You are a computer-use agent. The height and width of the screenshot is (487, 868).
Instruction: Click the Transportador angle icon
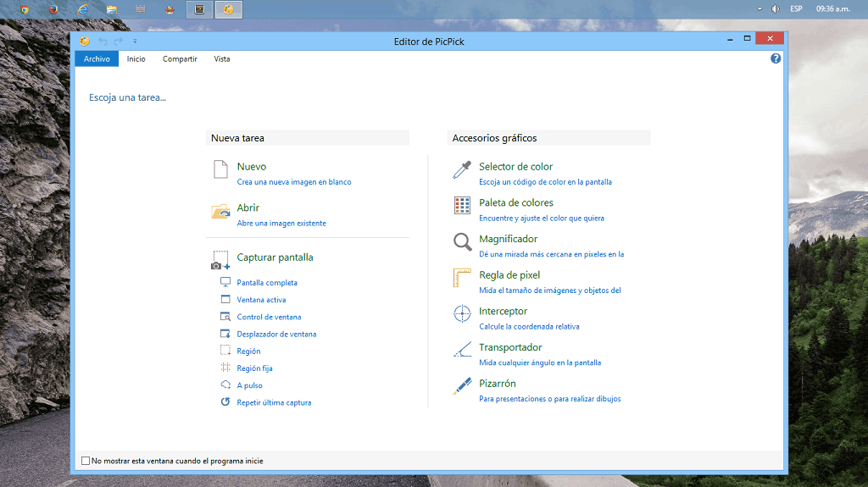tap(462, 349)
